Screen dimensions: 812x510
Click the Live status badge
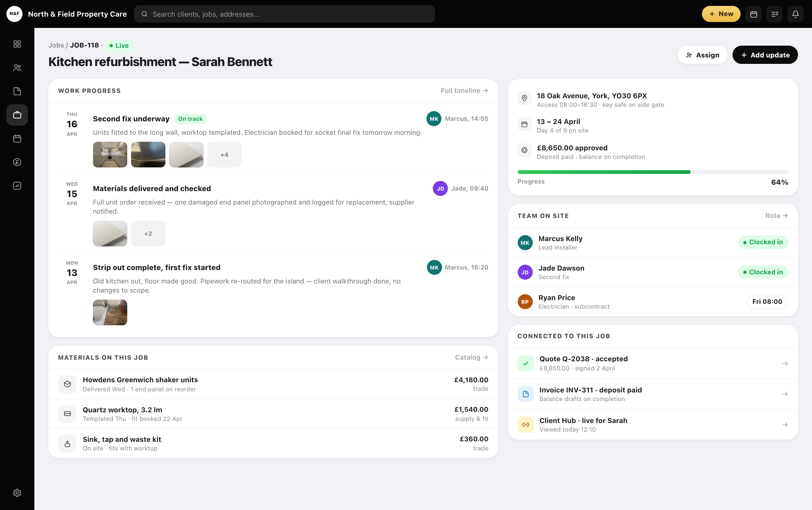click(119, 46)
